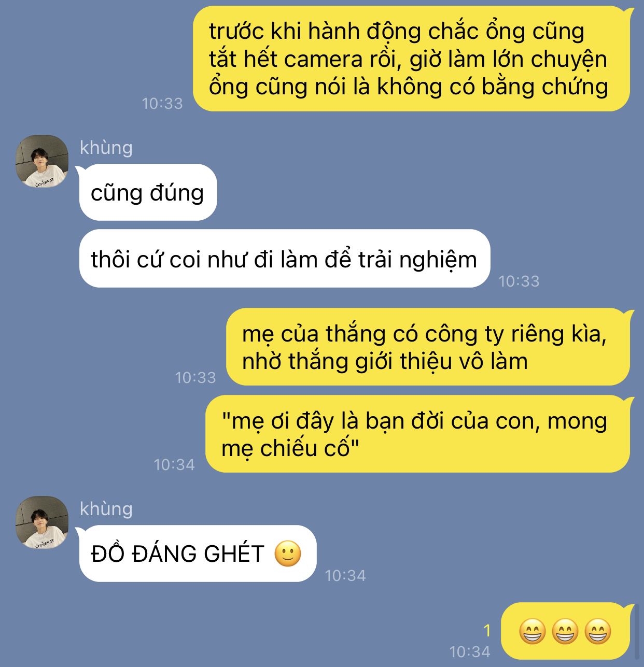This screenshot has height=667, width=644.
Task: Tap the lower khùng sender name
Action: click(x=106, y=509)
